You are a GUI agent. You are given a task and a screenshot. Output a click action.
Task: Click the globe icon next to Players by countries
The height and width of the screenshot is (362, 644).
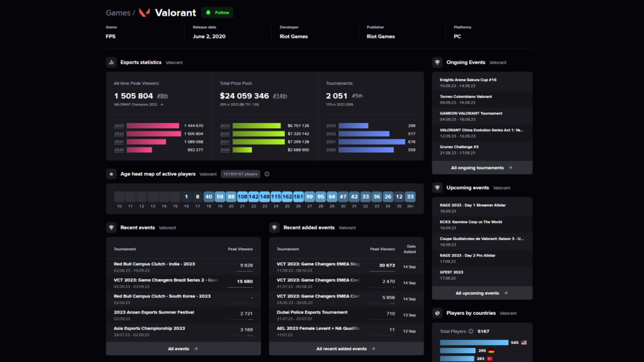coord(436,313)
